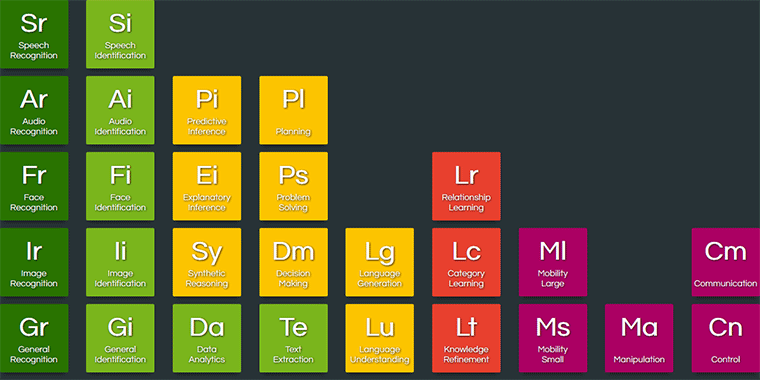Click the Ma Manipulation tile
760x380 pixels.
tap(639, 338)
